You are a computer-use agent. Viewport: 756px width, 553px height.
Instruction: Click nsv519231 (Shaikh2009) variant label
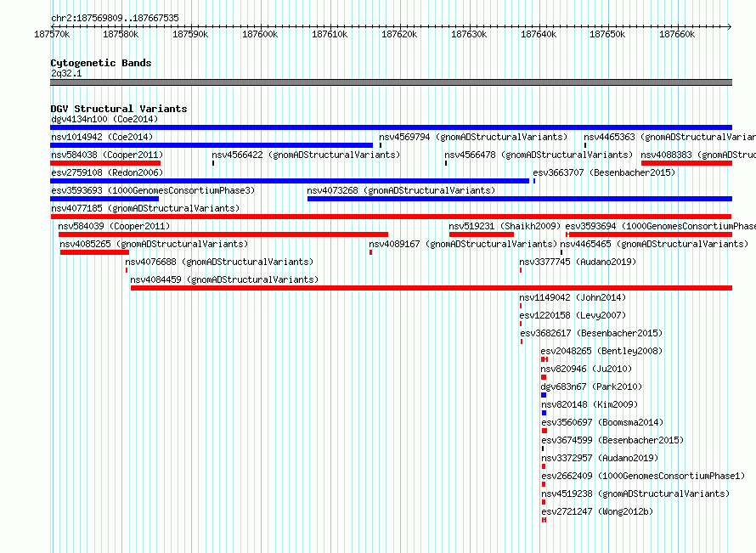tap(505, 226)
